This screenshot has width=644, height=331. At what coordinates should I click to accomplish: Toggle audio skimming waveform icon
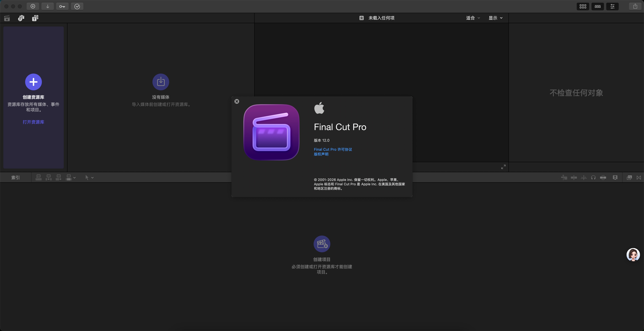(x=583, y=178)
